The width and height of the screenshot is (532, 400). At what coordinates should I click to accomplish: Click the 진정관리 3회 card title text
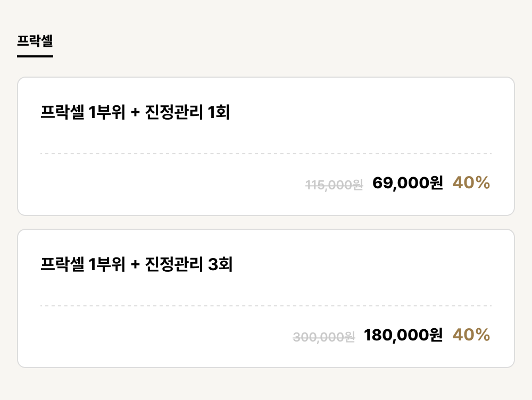coord(136,264)
